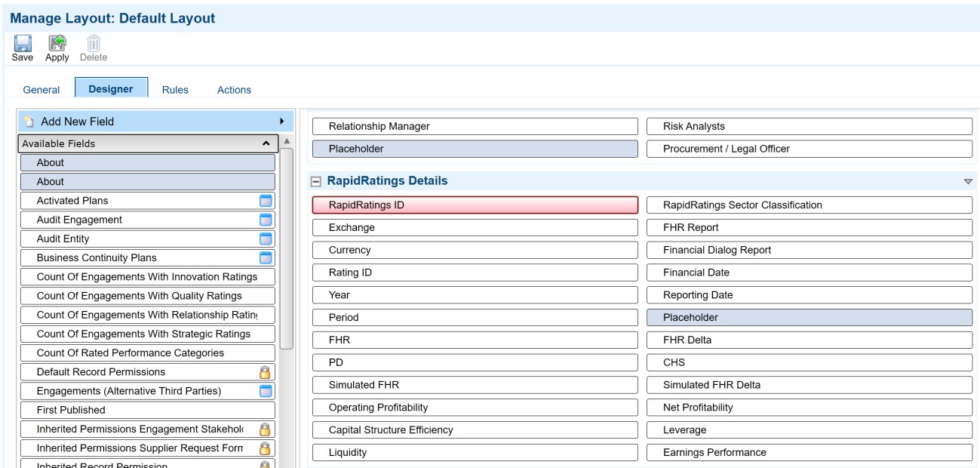Screen dimensions: 980x468
Task: Select the Relationship Manager field
Action: pyautogui.click(x=475, y=127)
